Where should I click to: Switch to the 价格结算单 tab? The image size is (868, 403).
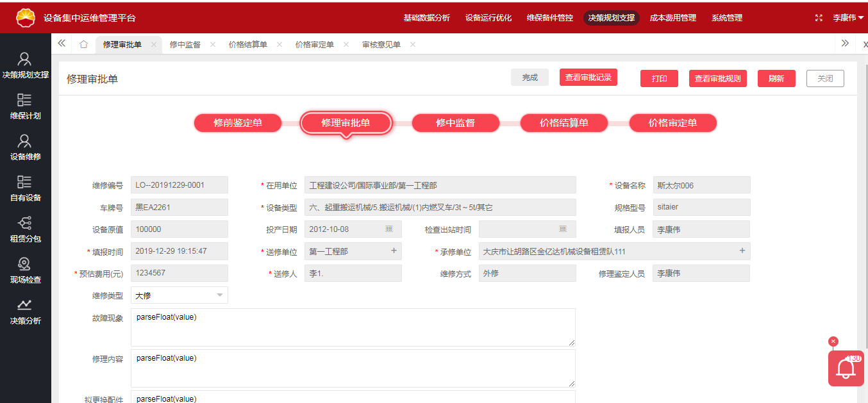pos(248,44)
